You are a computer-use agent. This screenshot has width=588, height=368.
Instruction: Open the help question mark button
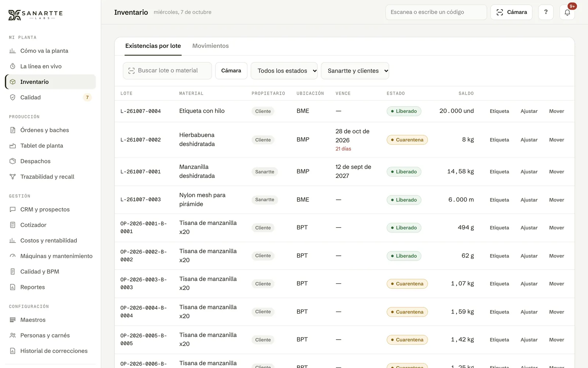546,12
